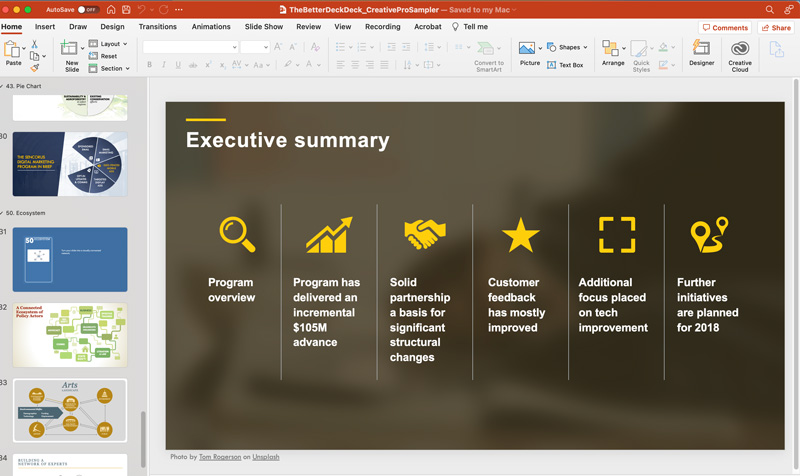Open the Designer pane
The height and width of the screenshot is (476, 800).
pos(702,53)
